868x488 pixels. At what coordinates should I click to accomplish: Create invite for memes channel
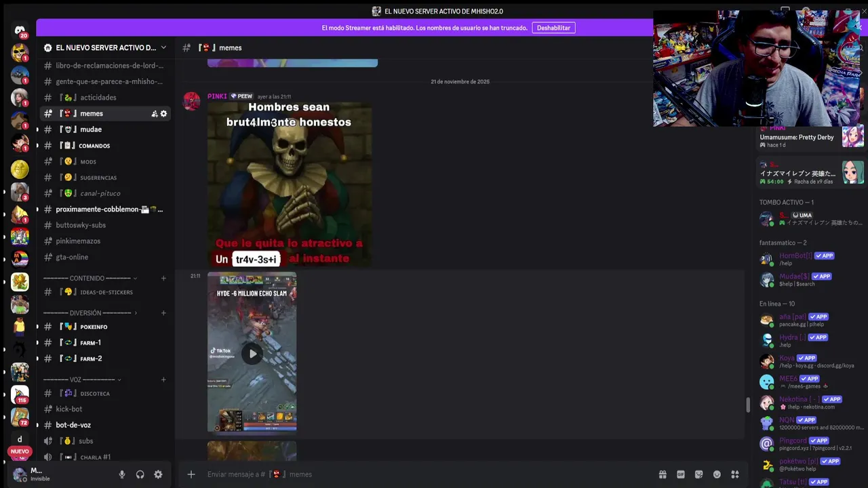pyautogui.click(x=155, y=114)
